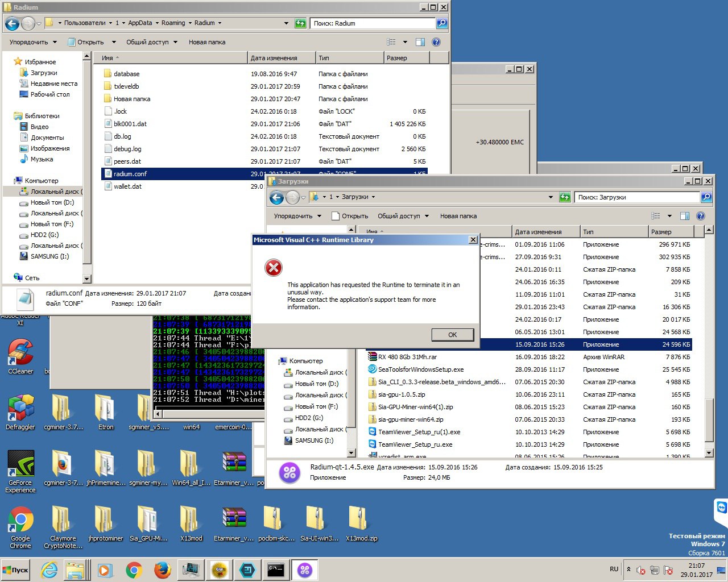The width and height of the screenshot is (728, 582).
Task: Open Общий доступ menu in the Radium window
Action: pos(151,42)
